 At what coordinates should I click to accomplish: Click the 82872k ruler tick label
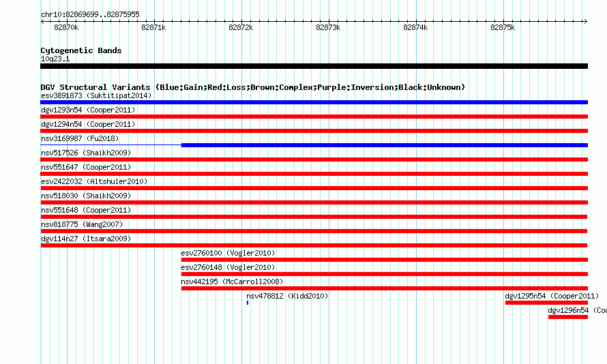click(x=241, y=27)
